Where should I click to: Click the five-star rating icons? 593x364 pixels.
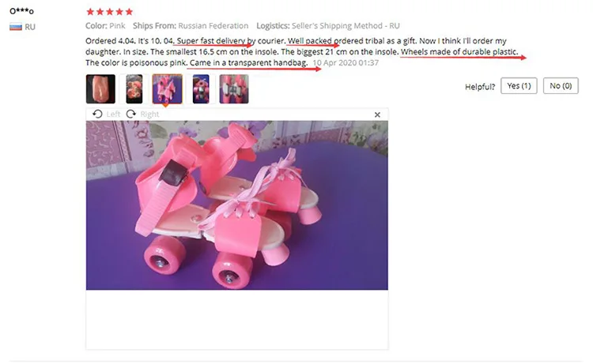pos(109,12)
